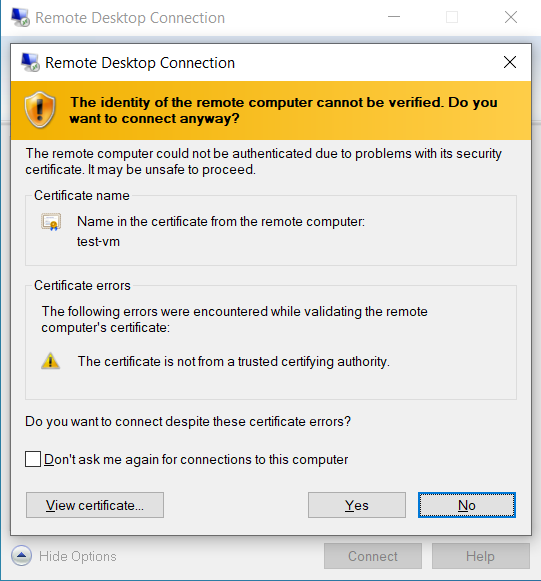The image size is (541, 581).
Task: Click the dialog's Remote Desktop title icon
Action: tap(30, 62)
